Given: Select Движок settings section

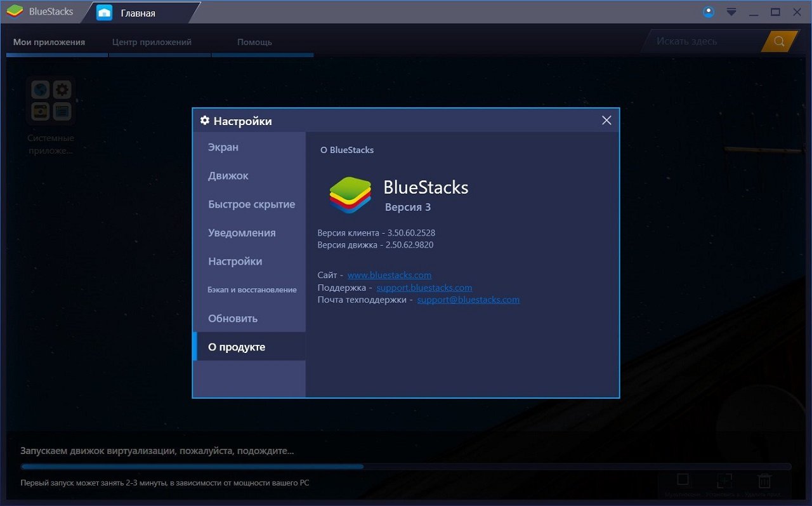Looking at the screenshot, I should (x=228, y=176).
